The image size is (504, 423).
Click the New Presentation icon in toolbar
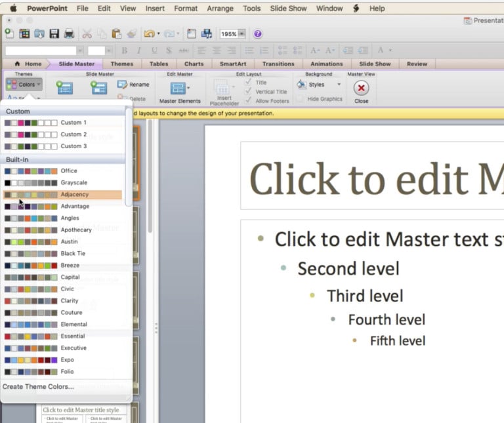[9, 33]
